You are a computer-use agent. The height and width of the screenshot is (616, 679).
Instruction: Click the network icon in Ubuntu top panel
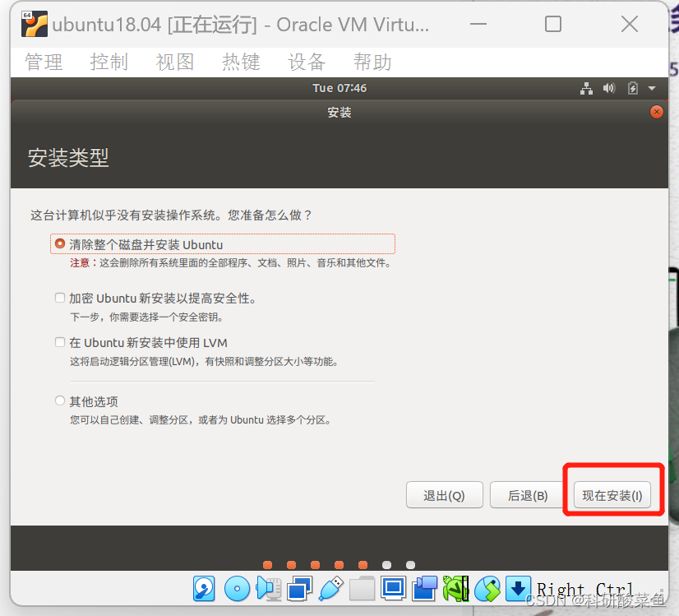point(587,88)
